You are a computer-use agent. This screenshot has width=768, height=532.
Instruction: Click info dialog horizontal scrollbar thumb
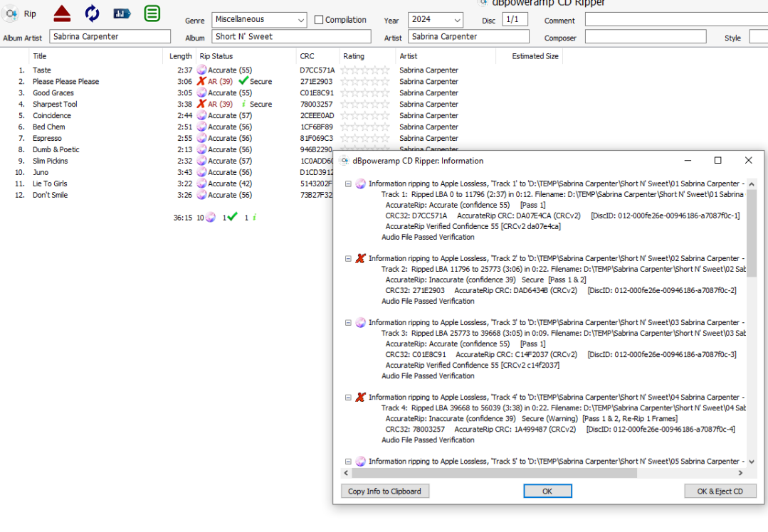[494, 473]
